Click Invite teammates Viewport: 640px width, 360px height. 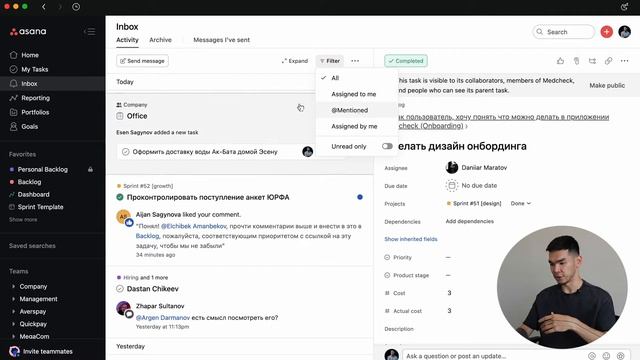(41, 351)
